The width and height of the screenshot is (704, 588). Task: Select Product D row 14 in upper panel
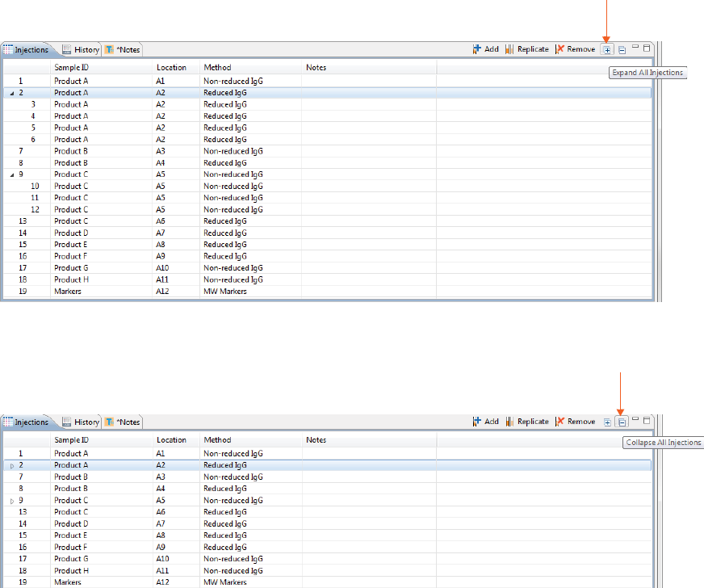(x=328, y=233)
